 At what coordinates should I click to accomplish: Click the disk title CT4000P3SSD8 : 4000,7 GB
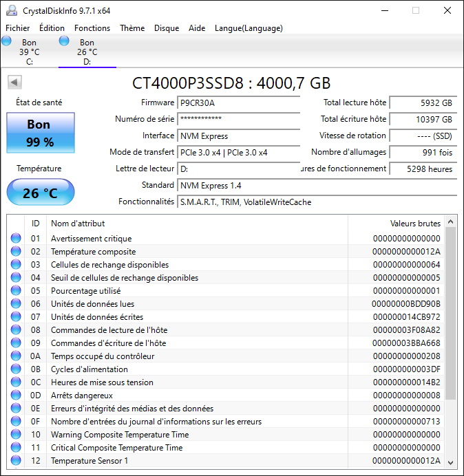point(231,83)
